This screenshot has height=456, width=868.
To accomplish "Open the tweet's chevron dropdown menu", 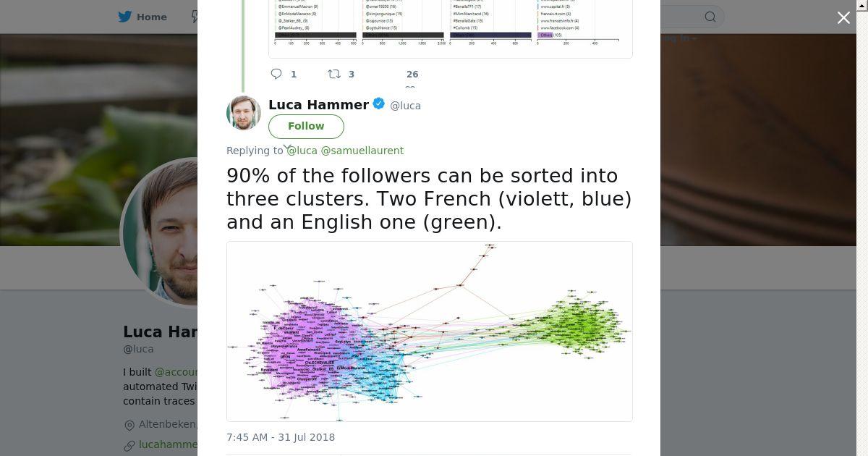I will click(x=287, y=148).
